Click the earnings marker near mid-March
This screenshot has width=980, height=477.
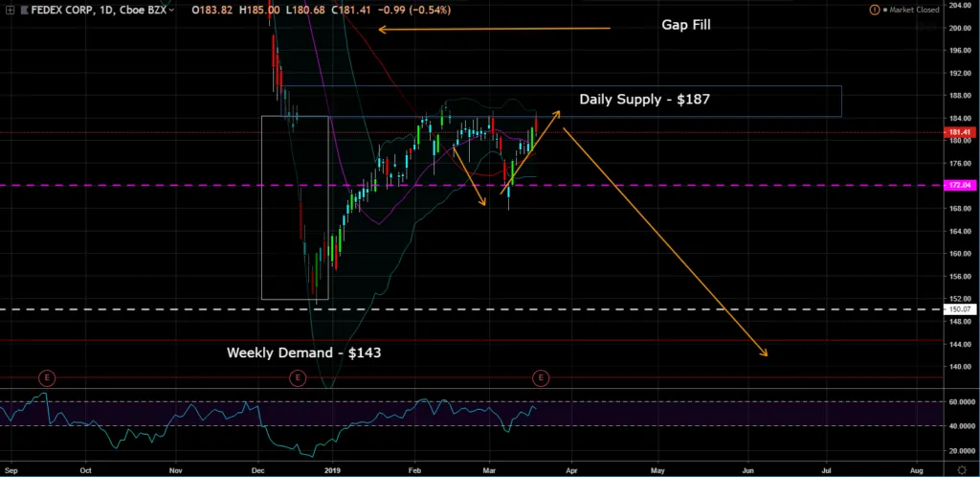point(541,378)
